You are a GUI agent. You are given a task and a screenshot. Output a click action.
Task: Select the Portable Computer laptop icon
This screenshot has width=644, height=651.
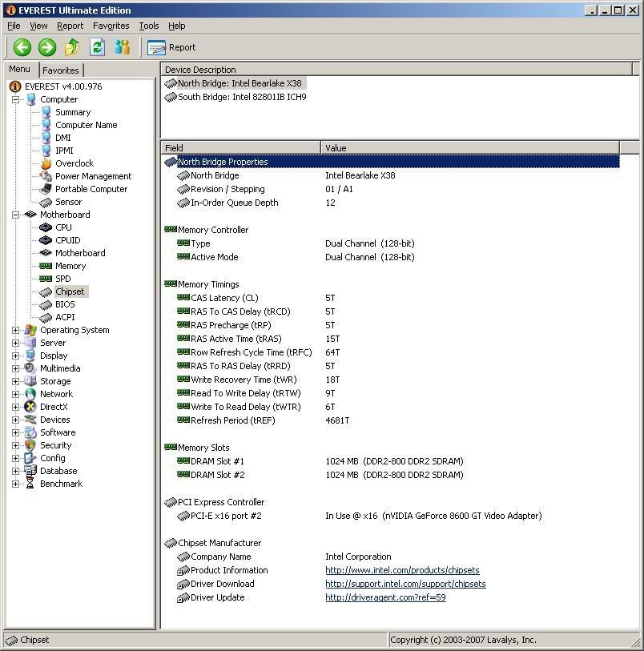tap(46, 189)
